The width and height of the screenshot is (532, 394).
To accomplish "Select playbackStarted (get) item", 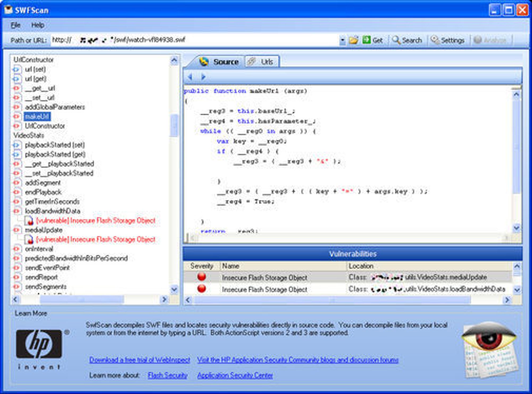I will click(55, 154).
